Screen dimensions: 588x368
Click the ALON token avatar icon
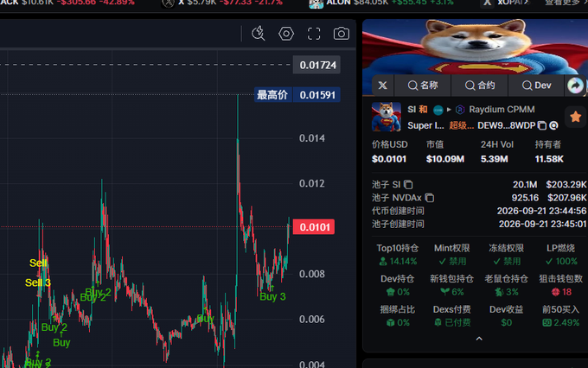[316, 3]
